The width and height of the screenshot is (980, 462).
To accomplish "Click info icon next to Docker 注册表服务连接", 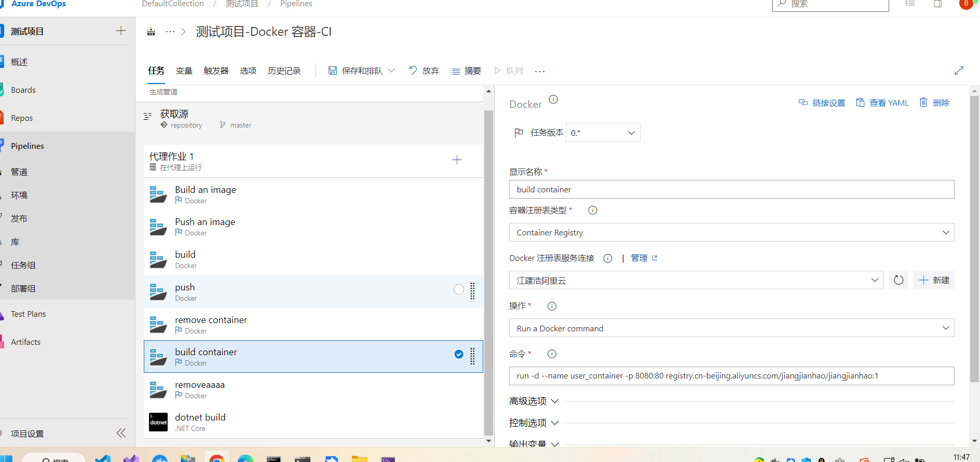I will [x=608, y=258].
